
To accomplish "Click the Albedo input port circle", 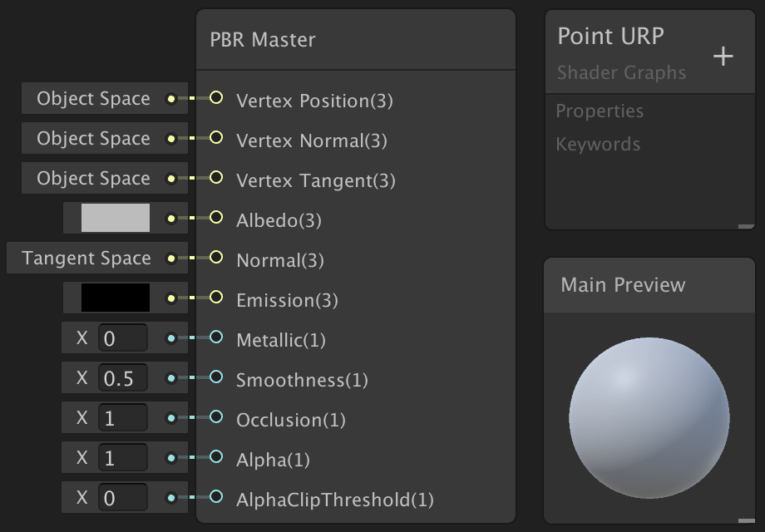I will (216, 218).
